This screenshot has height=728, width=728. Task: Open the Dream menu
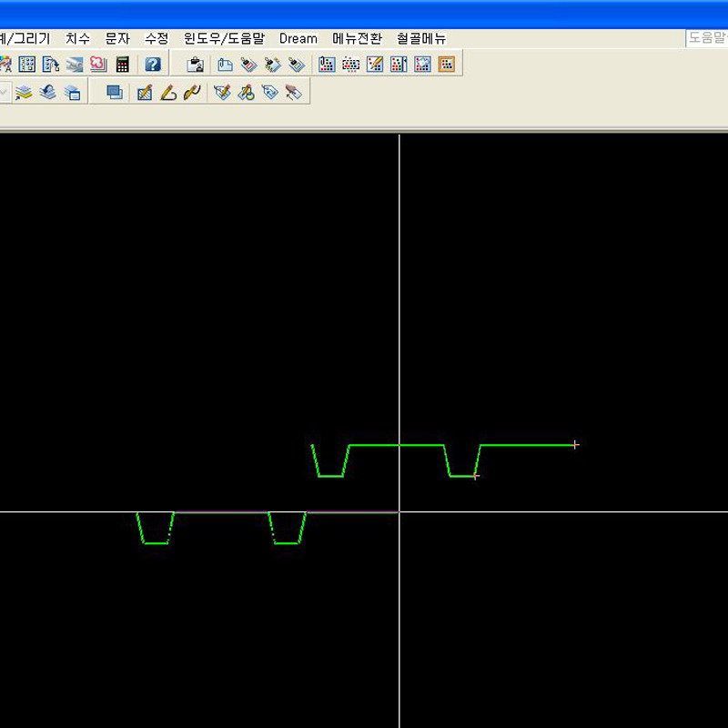(x=298, y=38)
